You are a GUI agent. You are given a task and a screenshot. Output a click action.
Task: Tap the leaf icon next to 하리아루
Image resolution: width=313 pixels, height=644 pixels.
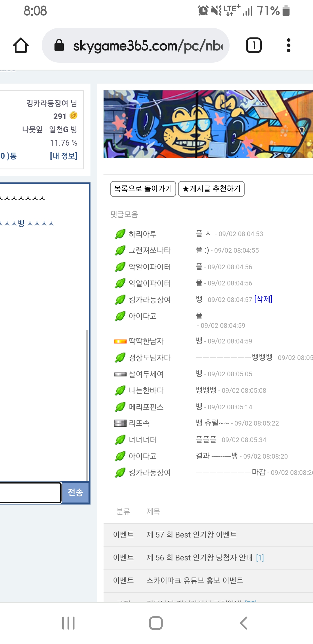(x=120, y=234)
